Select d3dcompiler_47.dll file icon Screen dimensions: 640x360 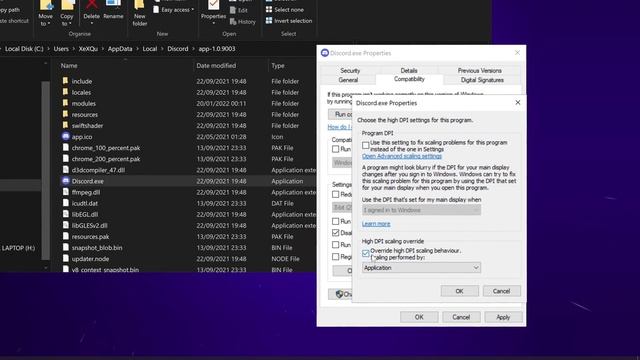click(65, 169)
